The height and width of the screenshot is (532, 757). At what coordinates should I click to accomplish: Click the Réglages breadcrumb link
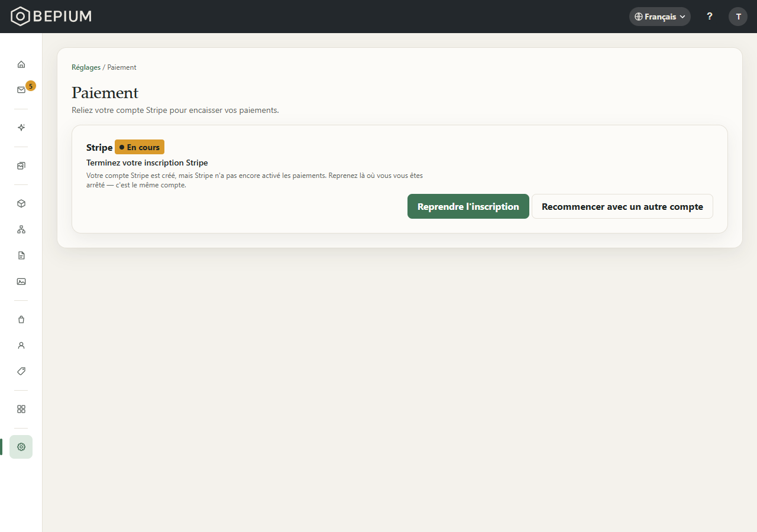(x=86, y=67)
